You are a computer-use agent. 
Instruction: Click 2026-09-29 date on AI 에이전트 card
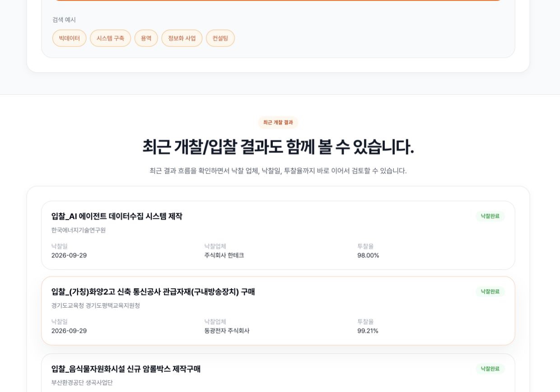pos(69,255)
